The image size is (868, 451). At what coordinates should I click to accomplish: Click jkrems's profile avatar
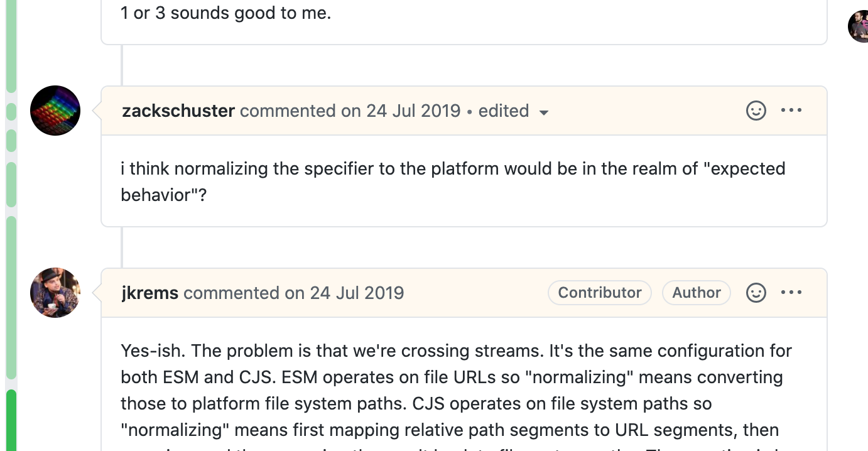click(55, 293)
